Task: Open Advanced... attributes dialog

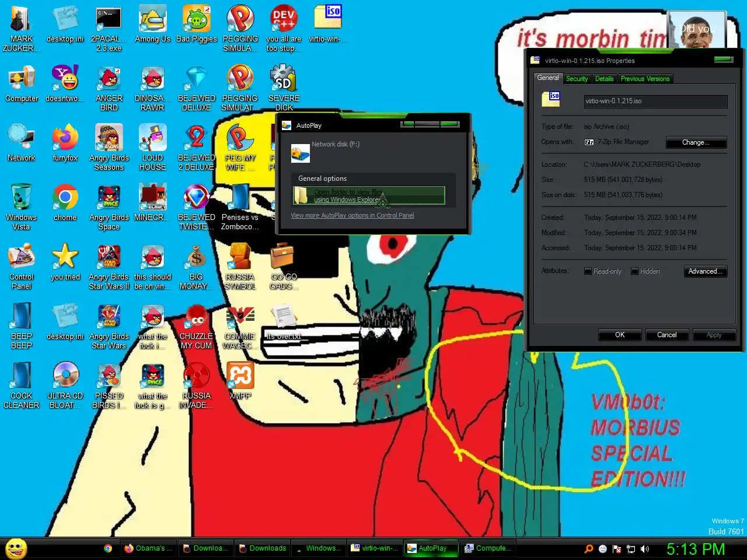Action: click(705, 271)
